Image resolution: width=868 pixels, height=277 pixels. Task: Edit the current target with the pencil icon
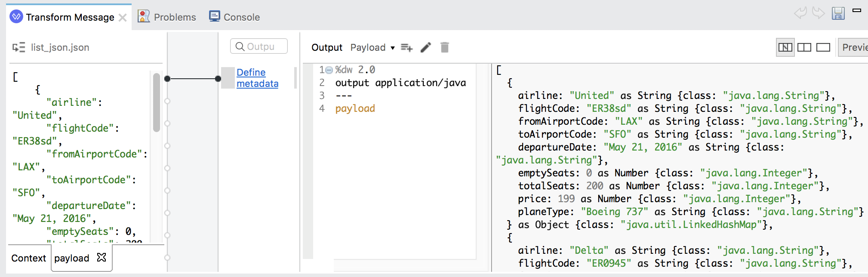pos(426,47)
